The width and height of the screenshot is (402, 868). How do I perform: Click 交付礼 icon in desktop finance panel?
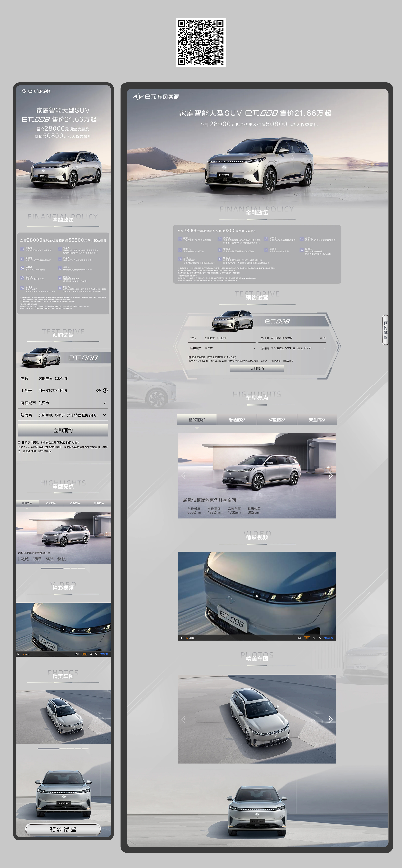coord(180,259)
